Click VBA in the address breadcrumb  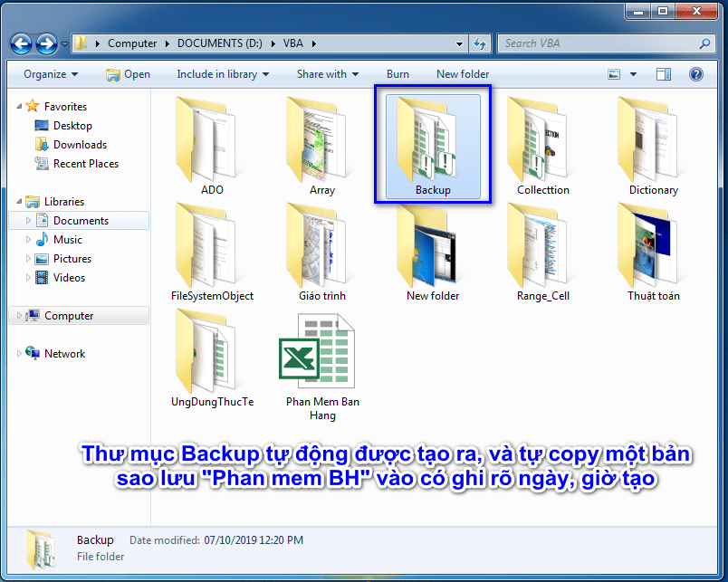(293, 43)
